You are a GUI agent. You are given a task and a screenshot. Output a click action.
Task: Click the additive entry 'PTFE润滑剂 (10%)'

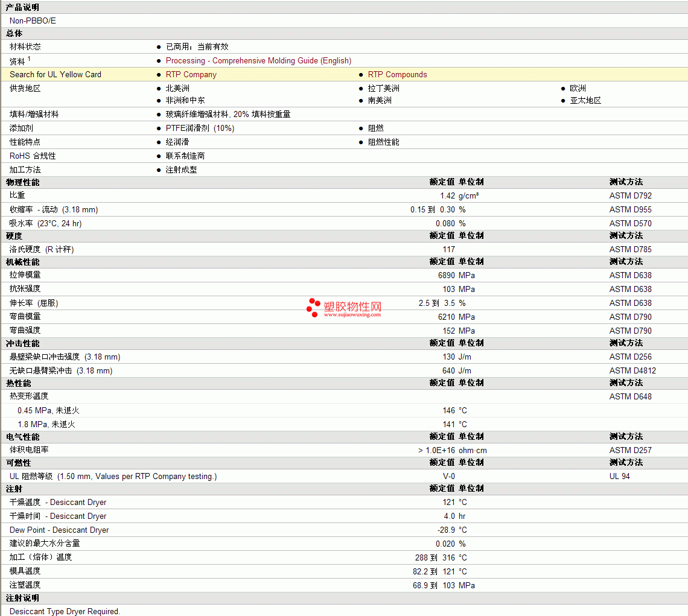click(x=200, y=128)
